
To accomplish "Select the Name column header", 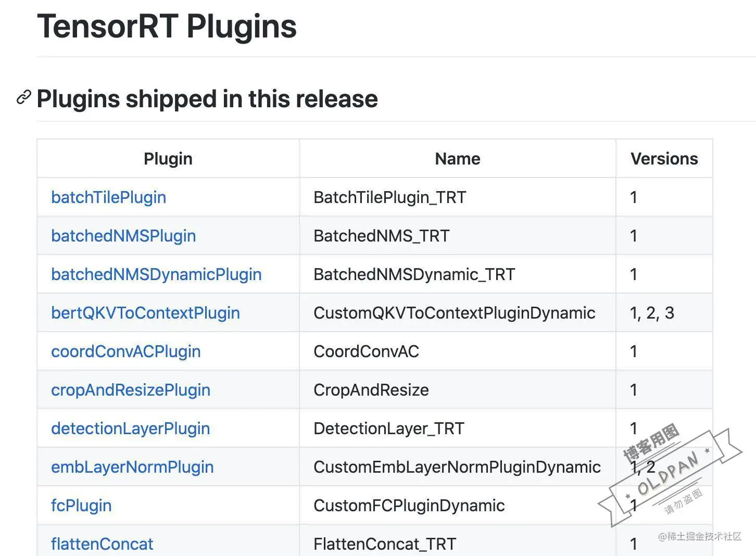I will [x=457, y=158].
